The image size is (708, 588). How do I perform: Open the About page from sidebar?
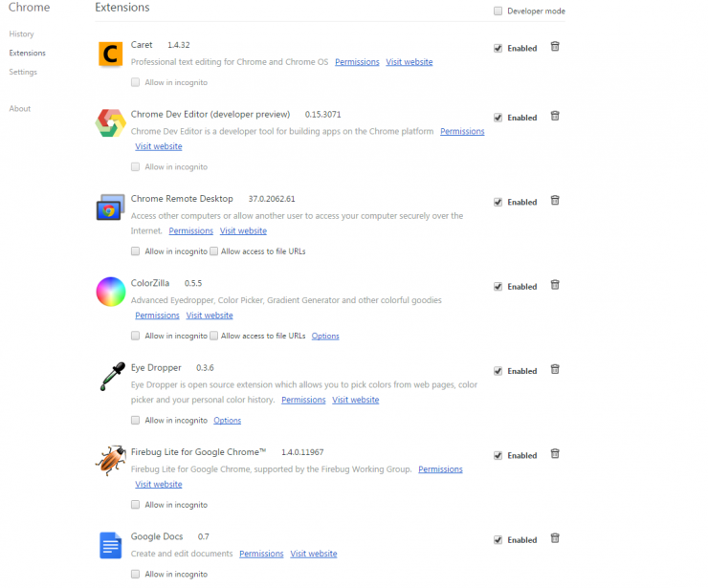click(x=20, y=108)
